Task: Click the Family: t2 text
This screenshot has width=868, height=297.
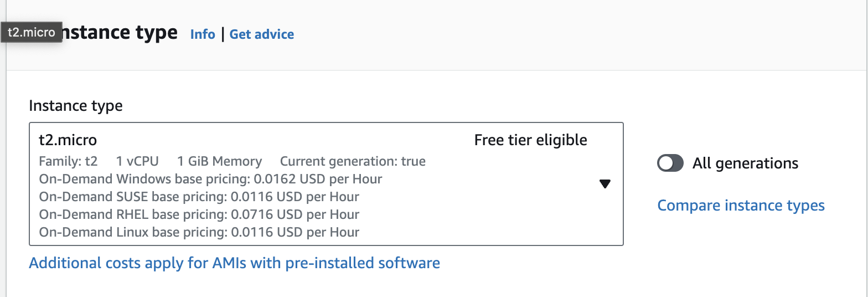Action: coord(68,161)
